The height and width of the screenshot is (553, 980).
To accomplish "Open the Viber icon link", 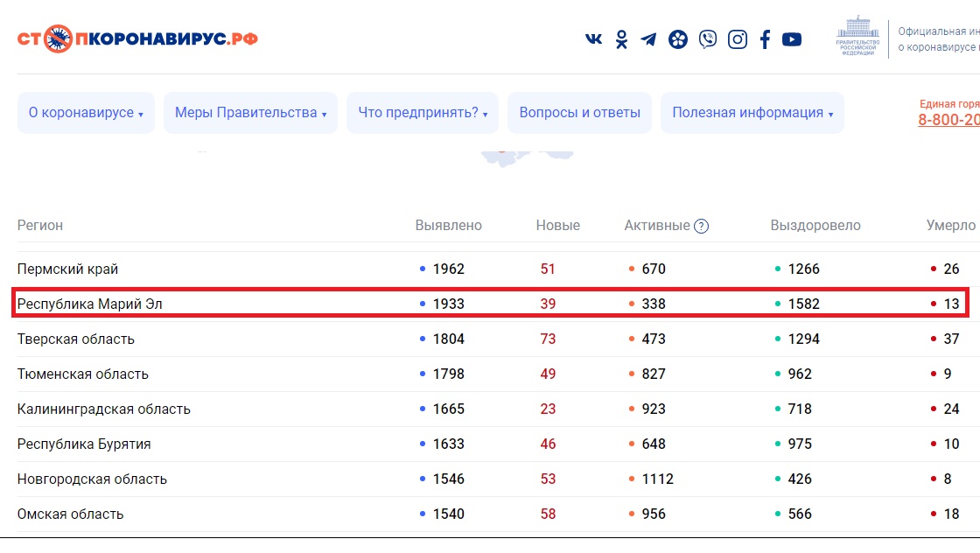I will (708, 39).
